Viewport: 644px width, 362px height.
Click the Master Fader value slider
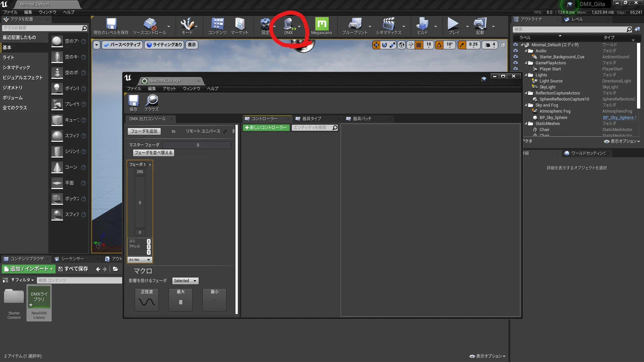[198, 145]
